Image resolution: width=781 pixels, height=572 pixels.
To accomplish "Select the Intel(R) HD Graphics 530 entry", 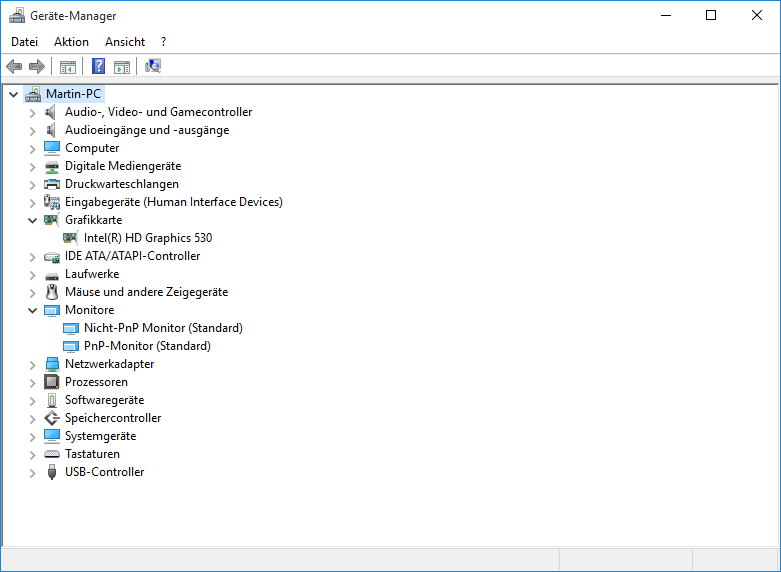I will tap(148, 238).
